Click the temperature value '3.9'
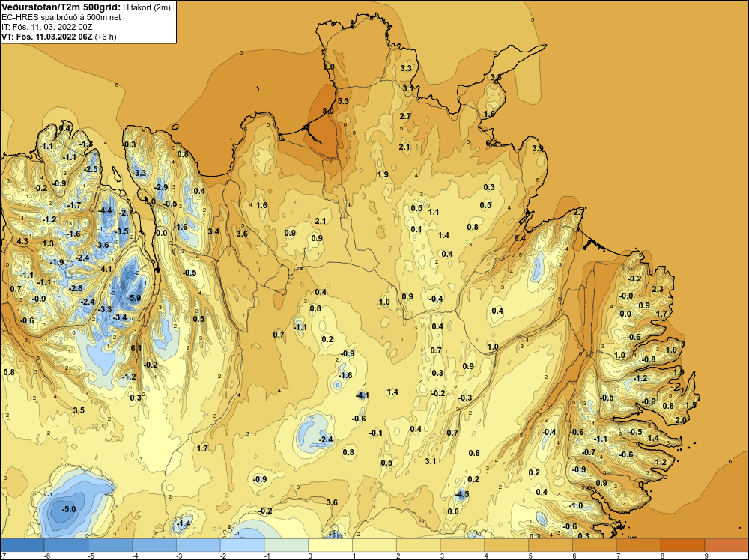Image resolution: width=749 pixels, height=560 pixels. (x=538, y=148)
